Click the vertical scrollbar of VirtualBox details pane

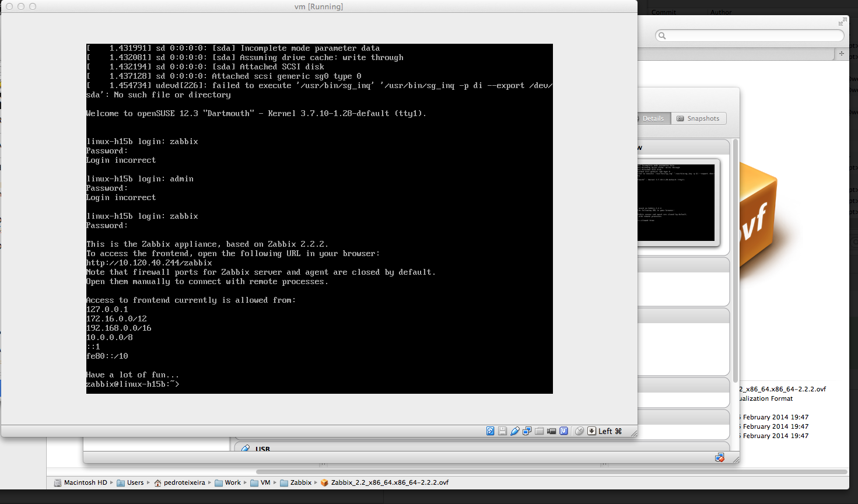click(x=736, y=260)
